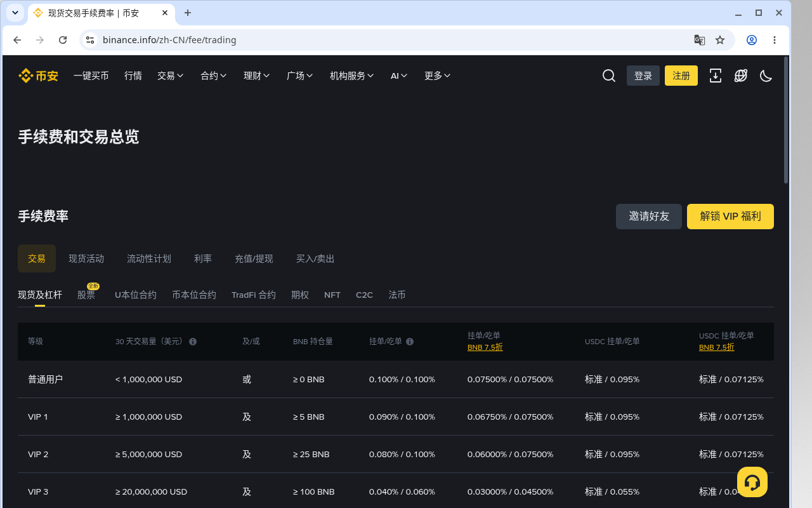Click the Chrome profile avatar icon
812x508 pixels.
click(x=752, y=40)
